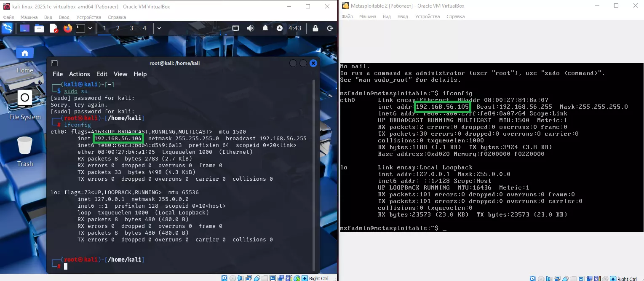Click the 4:43 panel clock
The width and height of the screenshot is (644, 281).
[295, 28]
